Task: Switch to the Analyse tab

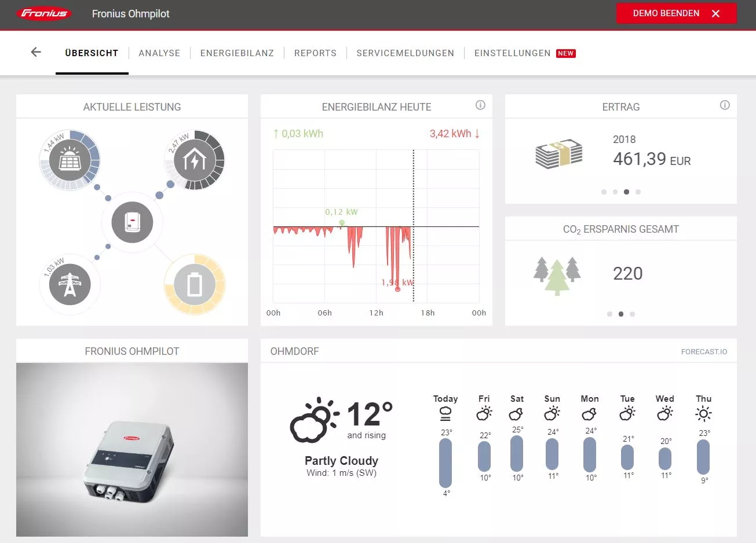Action: 159,53
